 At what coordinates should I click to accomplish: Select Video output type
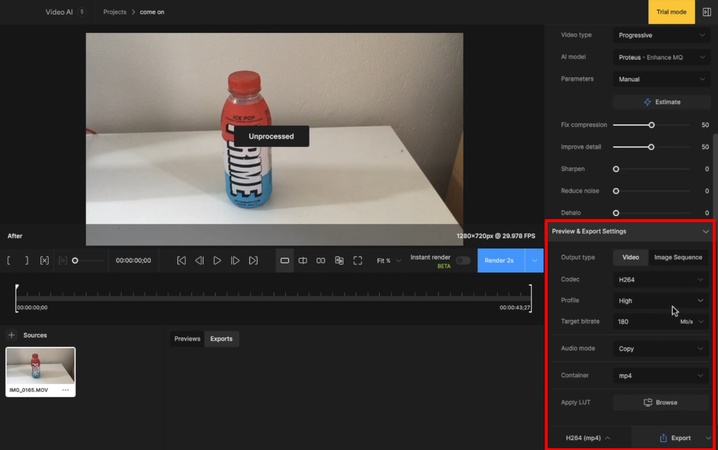[631, 257]
